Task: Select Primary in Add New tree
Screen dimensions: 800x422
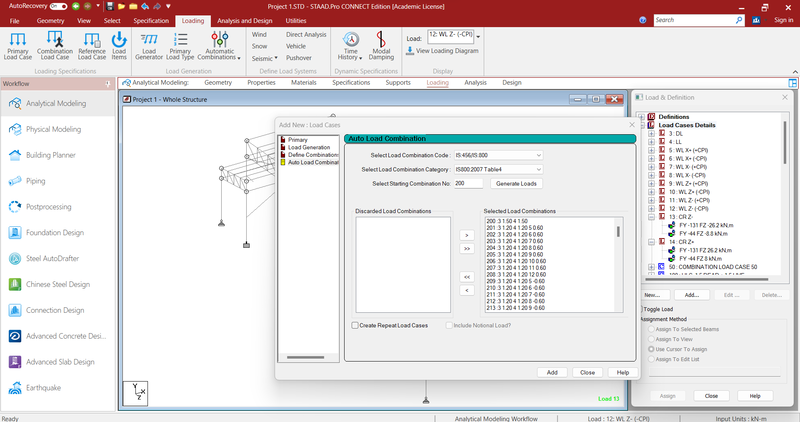Action: pos(297,140)
